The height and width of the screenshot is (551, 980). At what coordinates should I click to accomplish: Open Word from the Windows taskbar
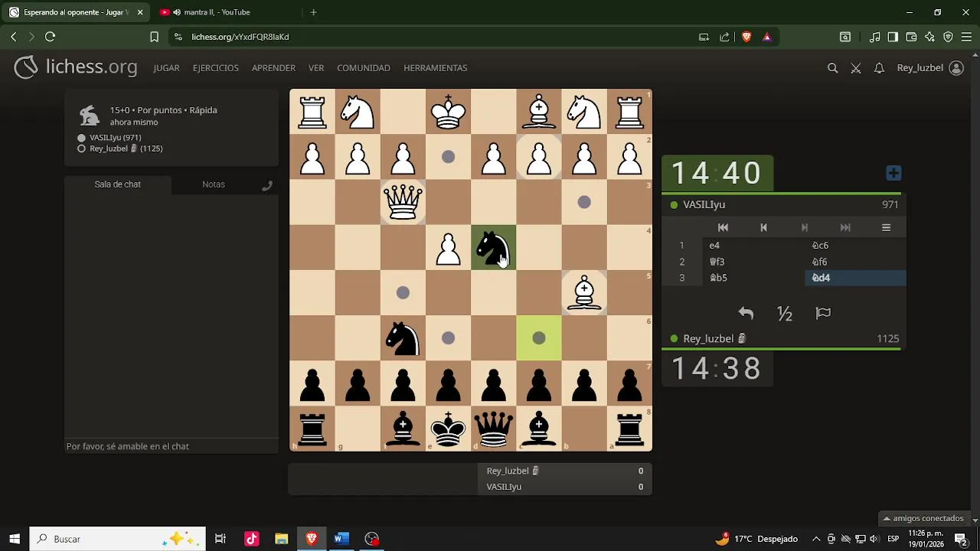[x=341, y=539]
